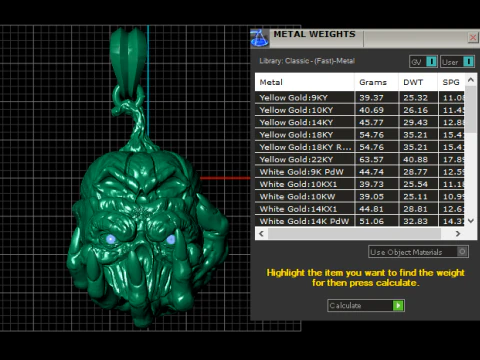The image size is (480, 360).
Task: Sort by the DWT column header
Action: [418, 82]
